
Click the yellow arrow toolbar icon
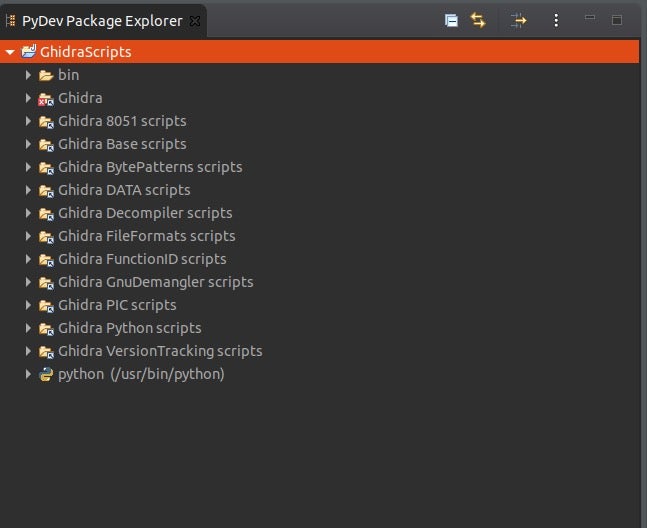point(518,20)
